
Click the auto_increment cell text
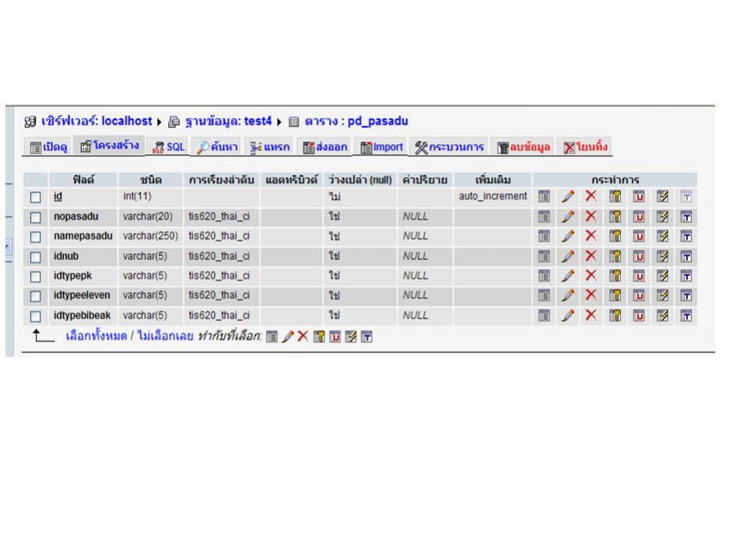pos(493,196)
